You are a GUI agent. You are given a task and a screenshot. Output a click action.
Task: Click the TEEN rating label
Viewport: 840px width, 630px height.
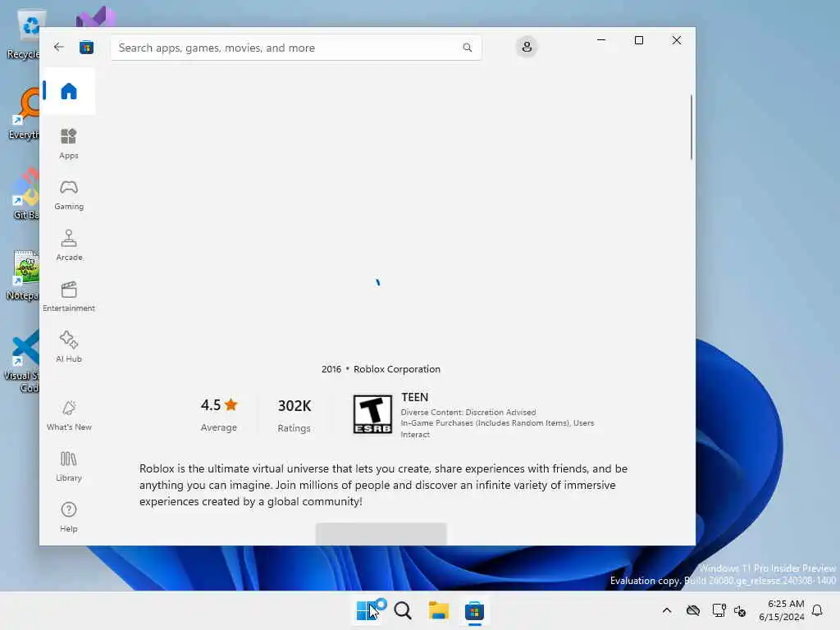tap(414, 398)
